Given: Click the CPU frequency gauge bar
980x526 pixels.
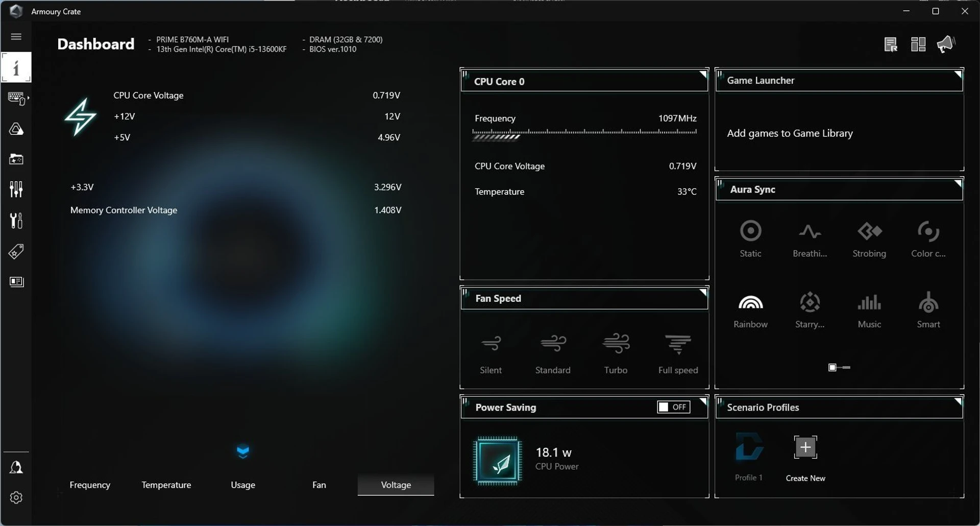Looking at the screenshot, I should [584, 135].
